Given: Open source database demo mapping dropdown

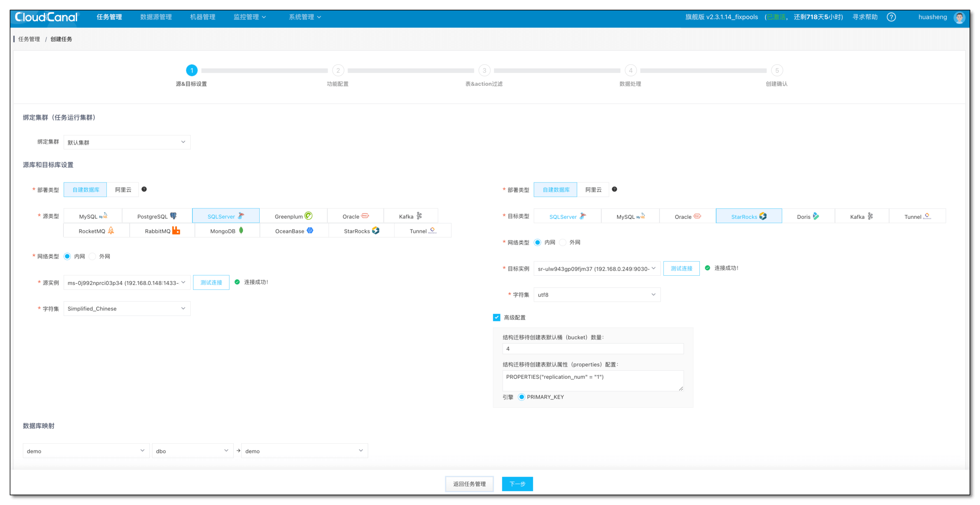Looking at the screenshot, I should [x=86, y=451].
